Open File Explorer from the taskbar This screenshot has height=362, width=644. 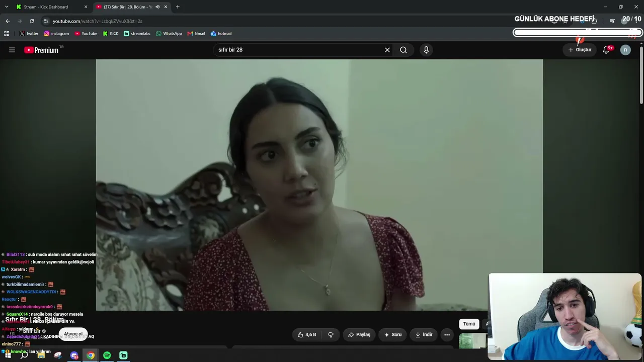[41, 355]
